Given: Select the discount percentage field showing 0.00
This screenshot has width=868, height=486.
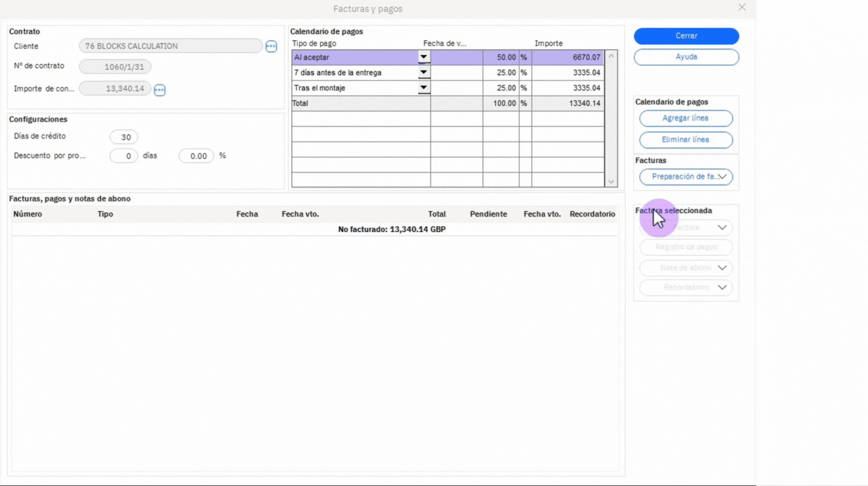Looking at the screenshot, I should coord(196,156).
